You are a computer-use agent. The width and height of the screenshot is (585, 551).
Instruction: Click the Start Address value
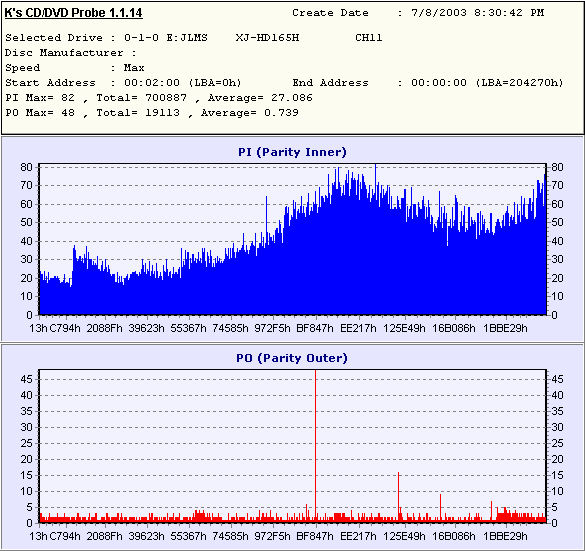pos(183,83)
